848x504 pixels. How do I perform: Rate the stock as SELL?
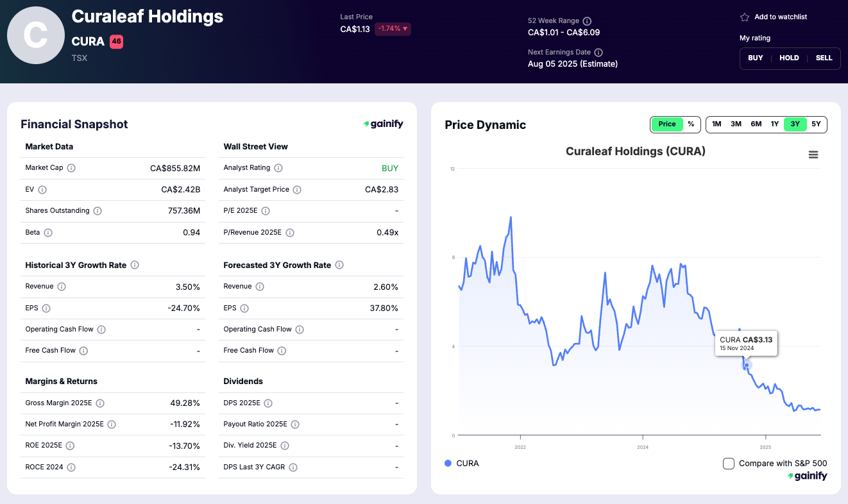tap(824, 58)
